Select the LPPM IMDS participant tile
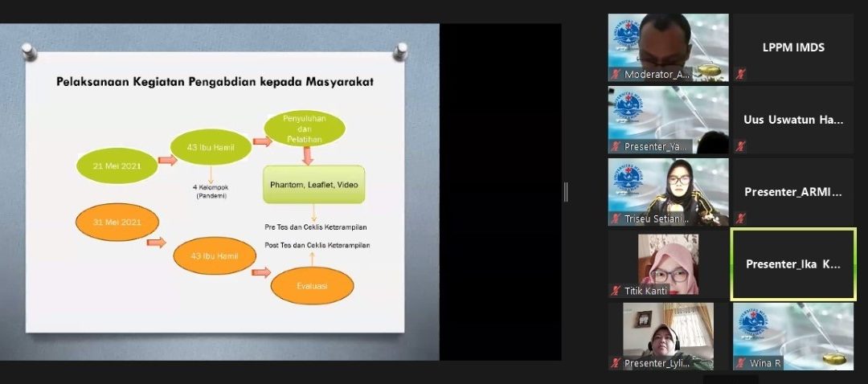The width and height of the screenshot is (868, 384). coord(793,47)
